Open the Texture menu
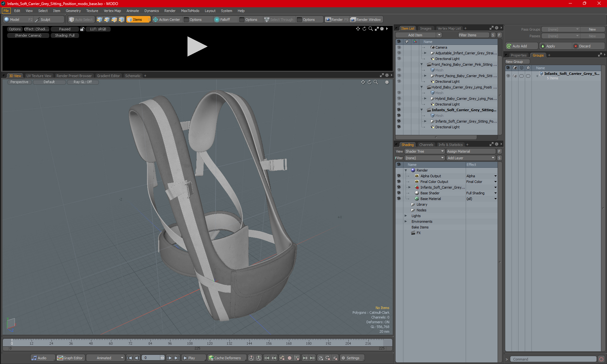 point(92,11)
